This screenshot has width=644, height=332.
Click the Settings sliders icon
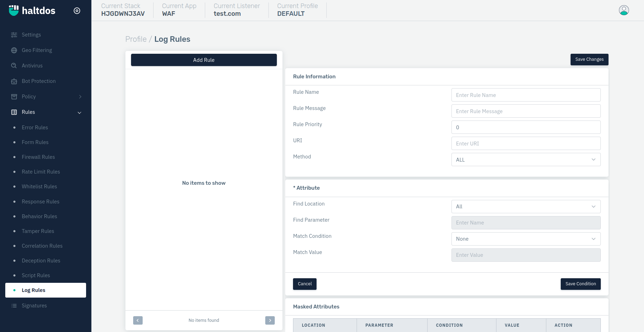tap(14, 35)
